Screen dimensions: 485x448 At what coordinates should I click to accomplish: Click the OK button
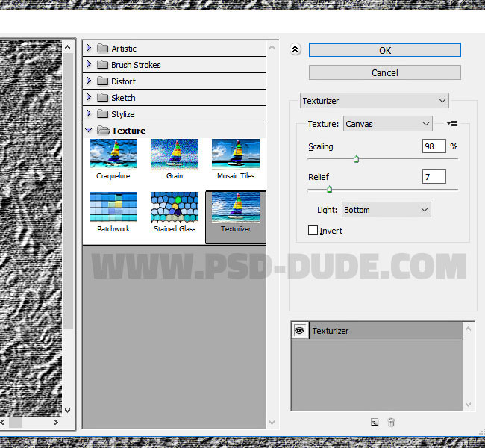(x=385, y=50)
